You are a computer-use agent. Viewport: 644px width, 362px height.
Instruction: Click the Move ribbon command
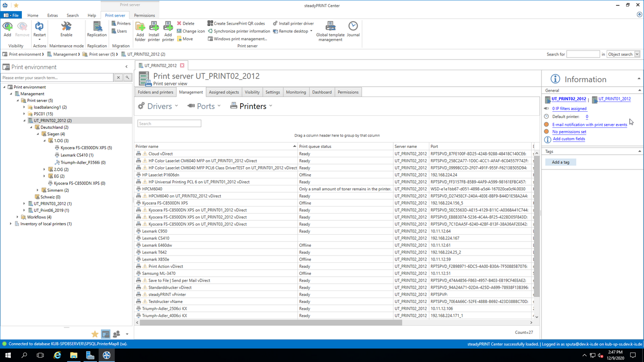185,39
